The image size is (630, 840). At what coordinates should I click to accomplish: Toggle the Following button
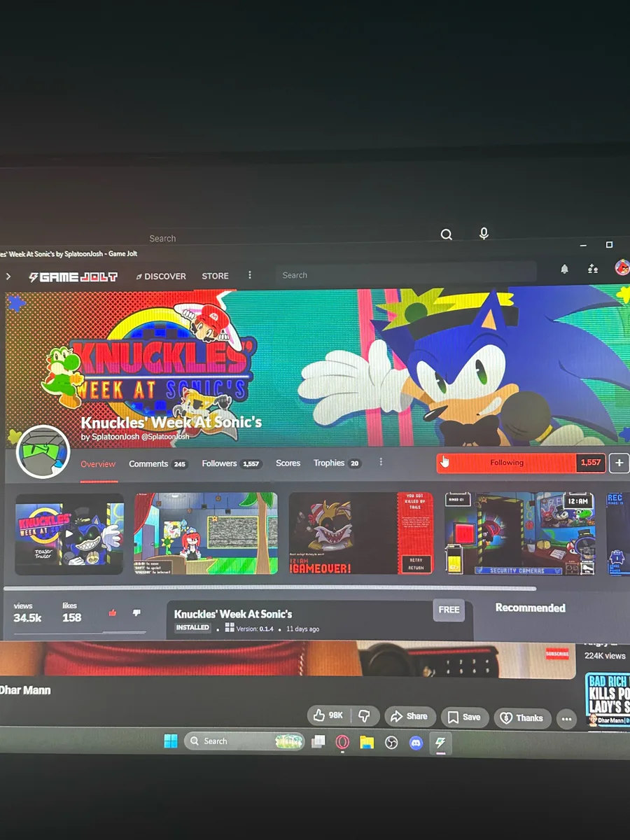(x=507, y=463)
